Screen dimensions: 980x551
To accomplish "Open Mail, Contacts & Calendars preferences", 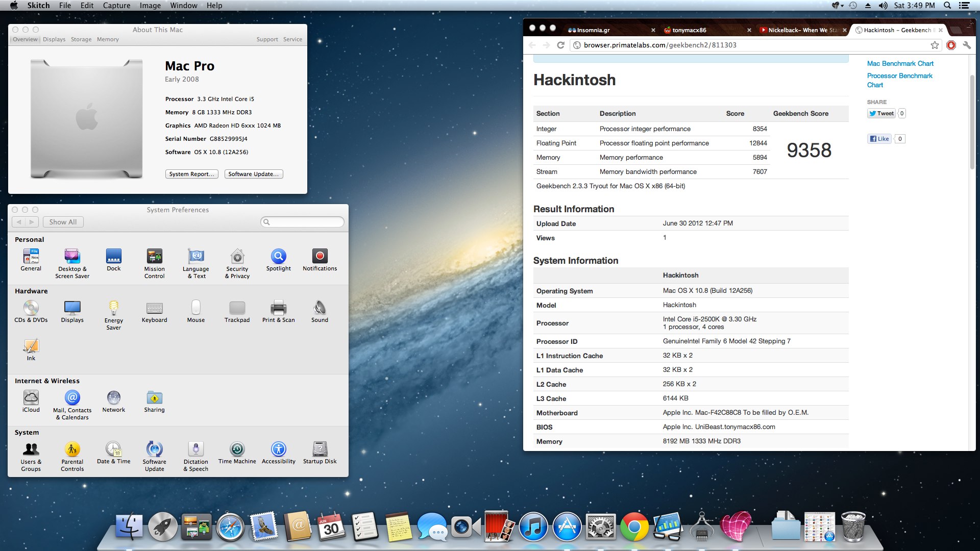I will (x=72, y=405).
